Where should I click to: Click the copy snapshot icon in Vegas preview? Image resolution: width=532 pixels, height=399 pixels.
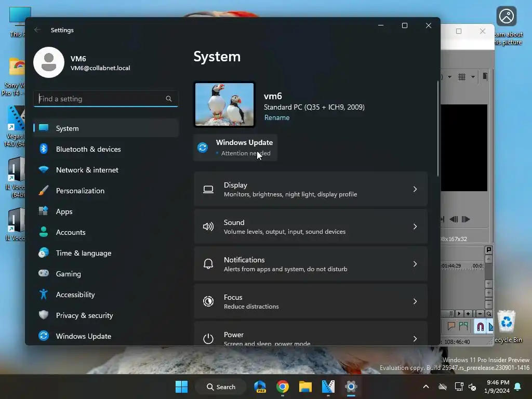coord(485,77)
